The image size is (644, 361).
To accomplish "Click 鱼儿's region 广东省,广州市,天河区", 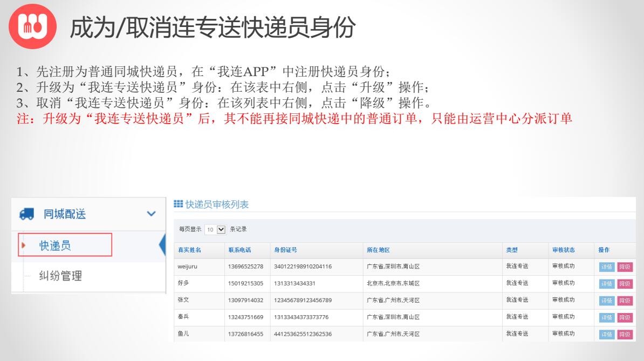I will click(393, 334).
